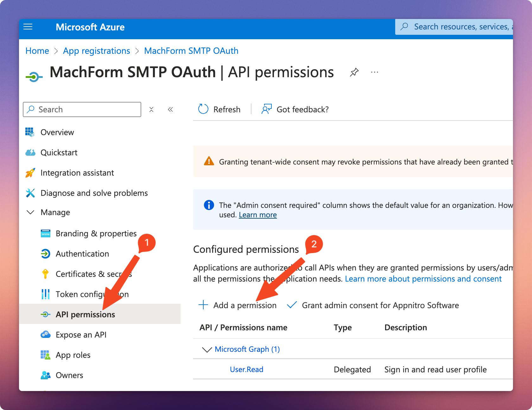Viewport: 532px width, 410px height.
Task: Focus the sidebar Search field
Action: coord(82,109)
